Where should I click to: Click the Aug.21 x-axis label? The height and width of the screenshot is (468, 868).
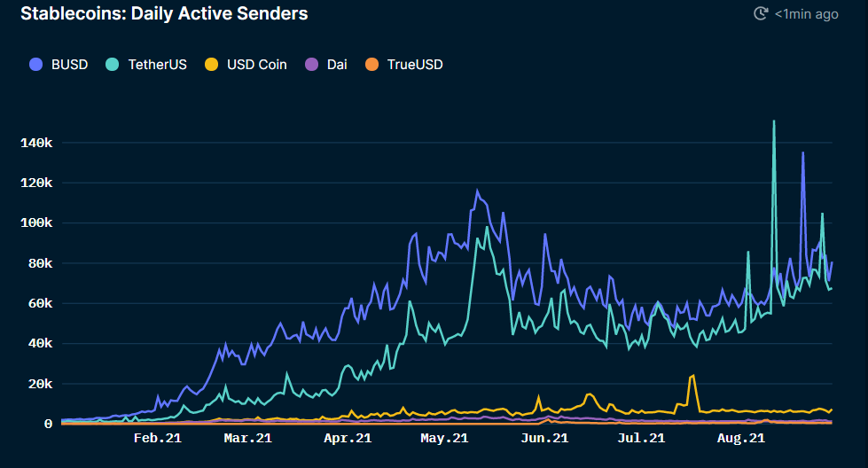tap(741, 438)
